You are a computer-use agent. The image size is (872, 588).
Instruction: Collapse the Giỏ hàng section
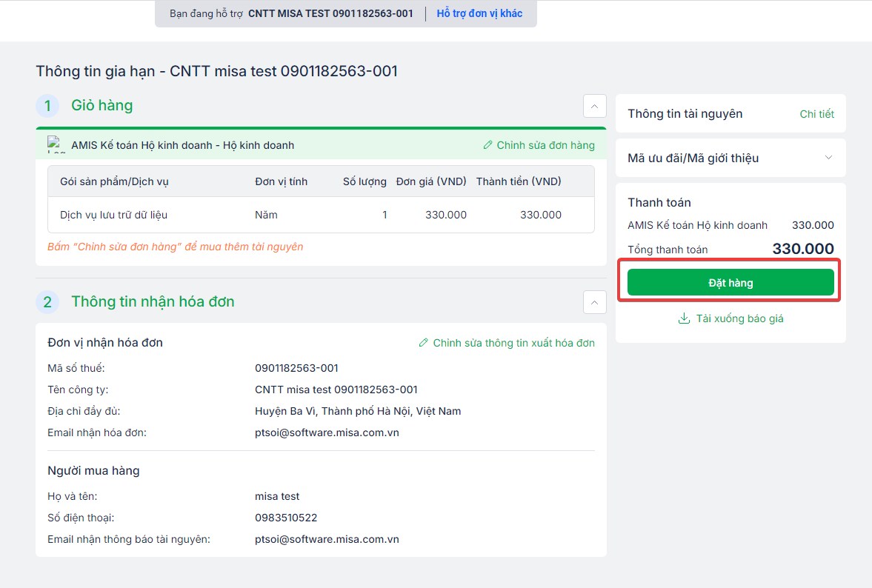(594, 106)
